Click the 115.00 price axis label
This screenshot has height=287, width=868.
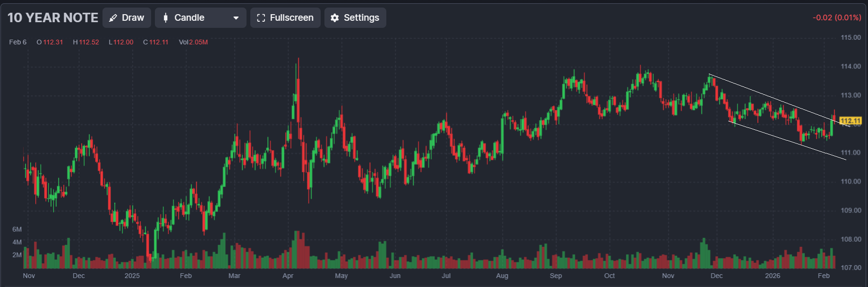(x=851, y=37)
